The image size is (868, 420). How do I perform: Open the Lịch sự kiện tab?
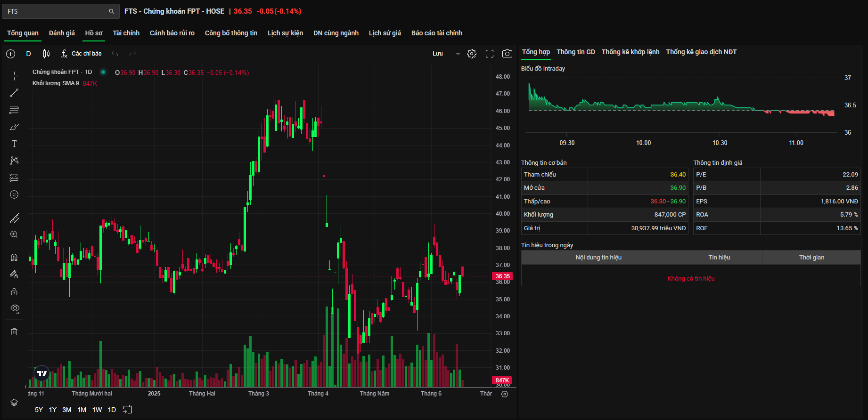pos(286,33)
